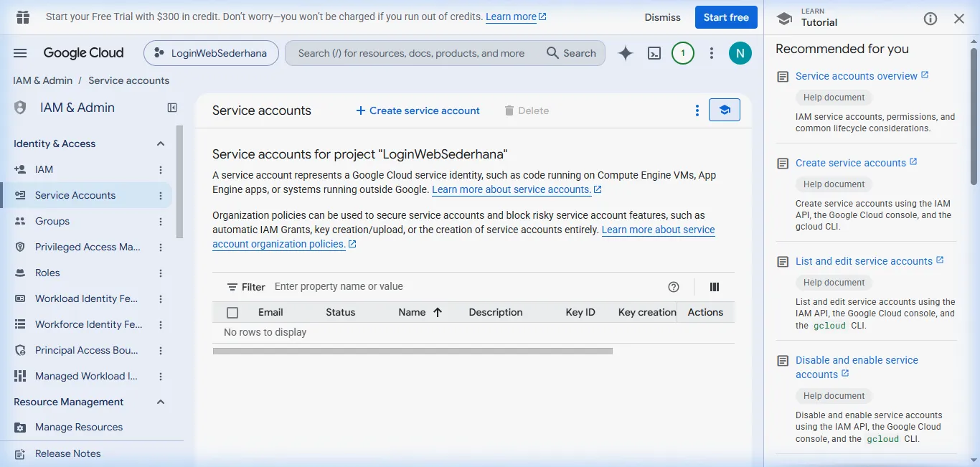Open Create service accounts help document
This screenshot has width=980, height=467.
click(x=856, y=162)
